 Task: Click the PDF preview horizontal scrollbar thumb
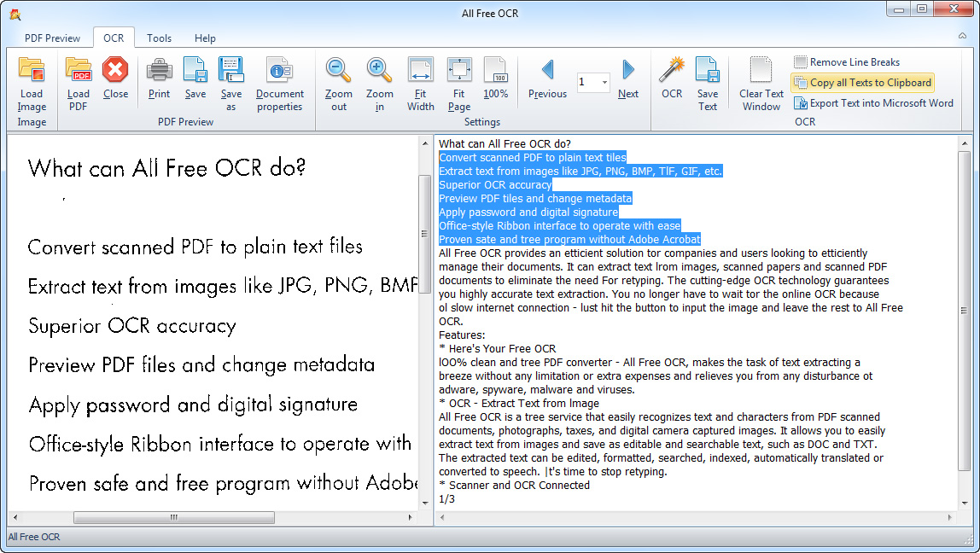(x=174, y=517)
